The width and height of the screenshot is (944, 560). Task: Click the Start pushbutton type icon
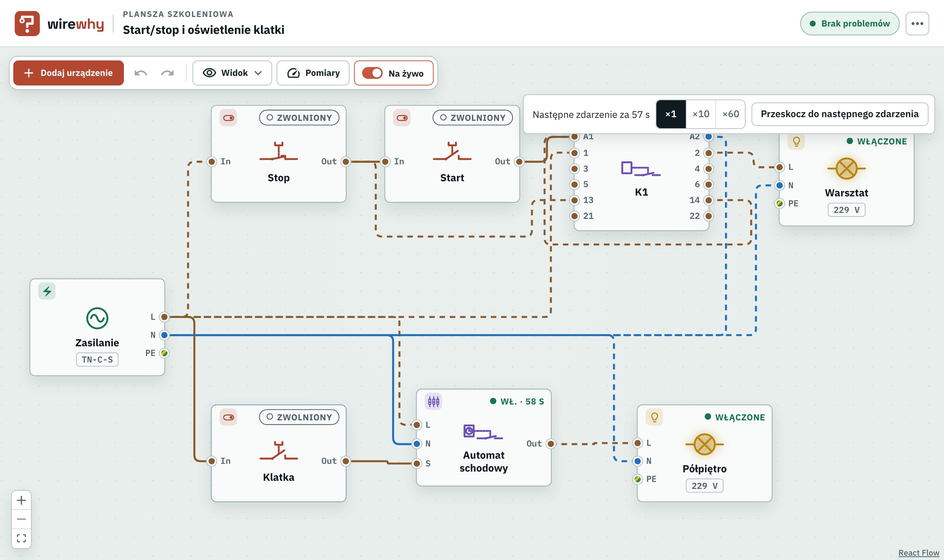(x=402, y=118)
